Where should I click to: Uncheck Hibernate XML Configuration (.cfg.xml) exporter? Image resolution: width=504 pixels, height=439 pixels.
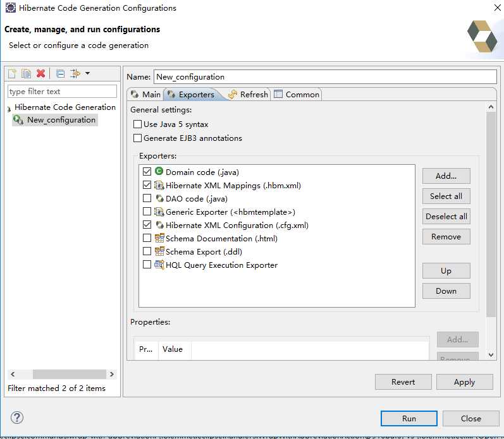147,225
